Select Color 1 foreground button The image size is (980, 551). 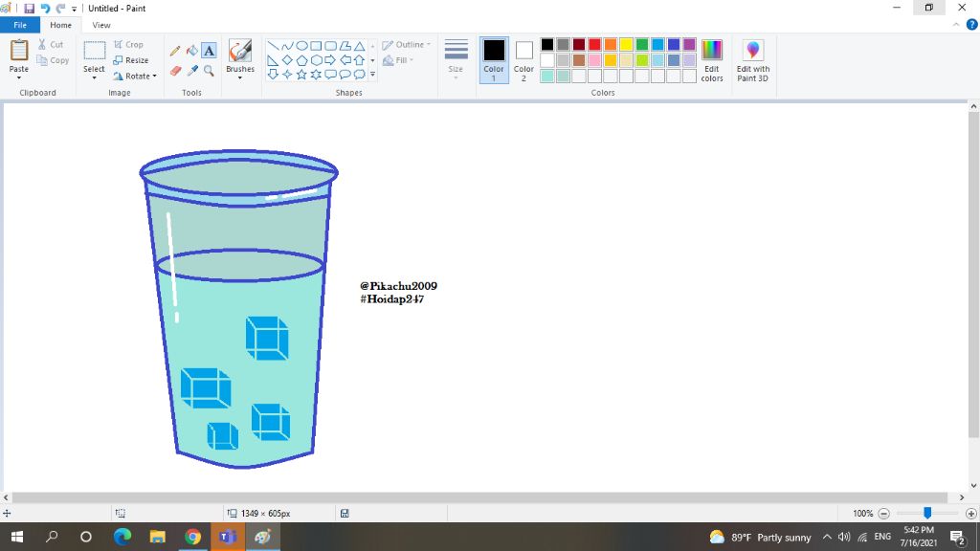coord(494,60)
